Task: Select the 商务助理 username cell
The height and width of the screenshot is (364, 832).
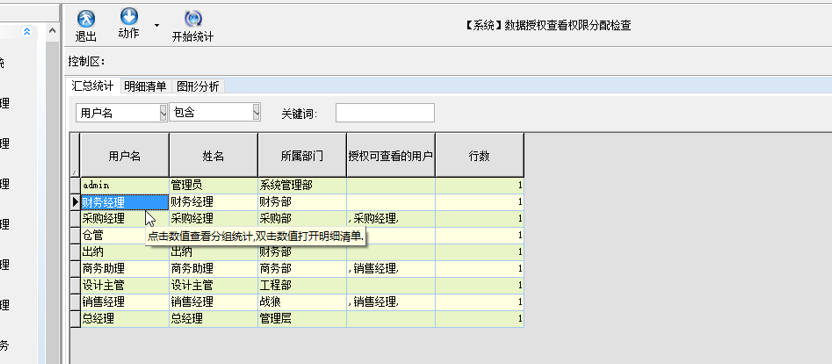Action: (125, 268)
